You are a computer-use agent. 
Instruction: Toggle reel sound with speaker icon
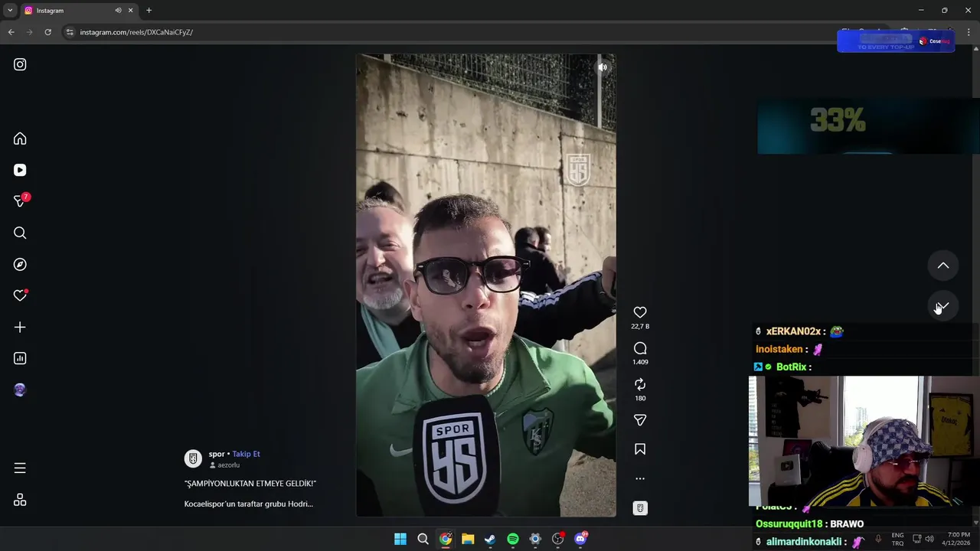603,67
